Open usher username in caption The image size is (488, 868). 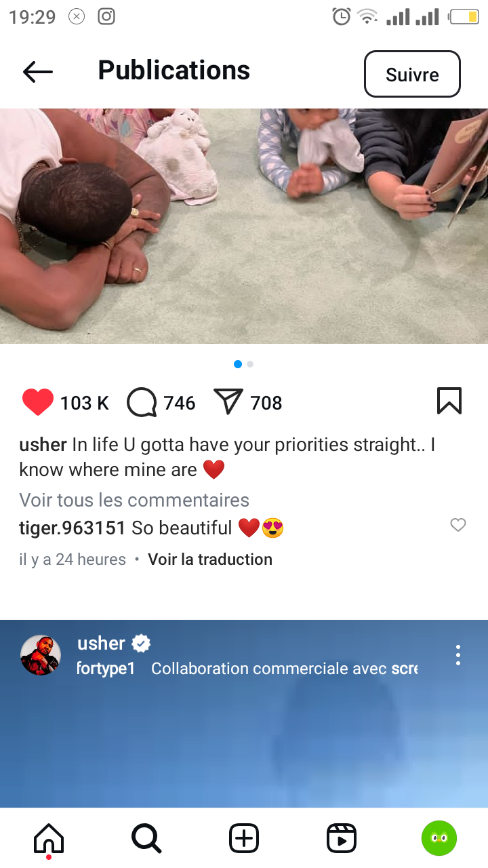pos(43,445)
